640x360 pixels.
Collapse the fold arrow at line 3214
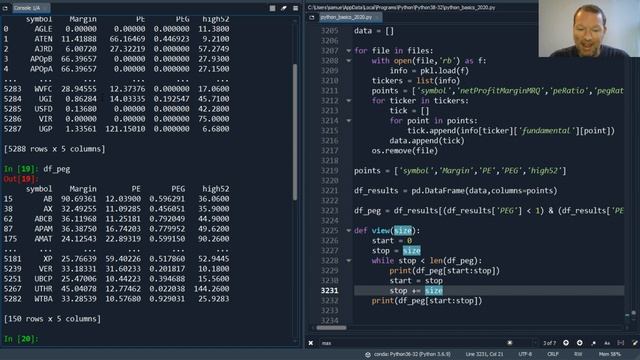pyautogui.click(x=349, y=121)
